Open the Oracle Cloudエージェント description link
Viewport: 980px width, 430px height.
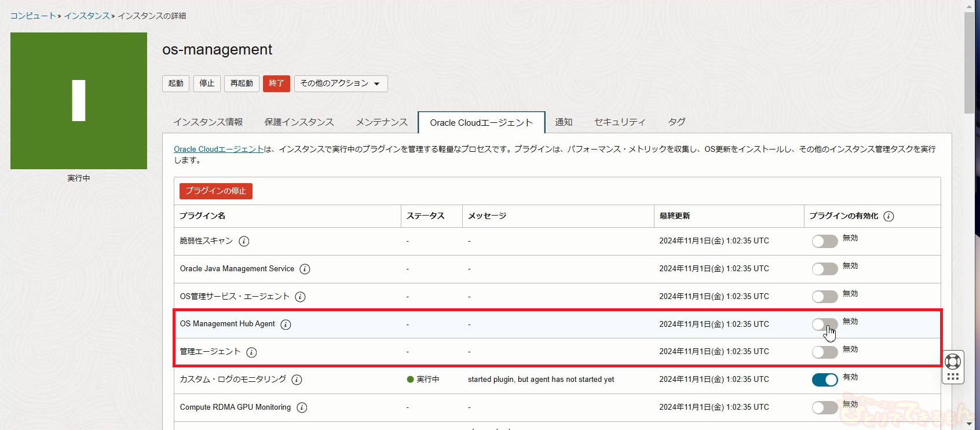coord(219,149)
